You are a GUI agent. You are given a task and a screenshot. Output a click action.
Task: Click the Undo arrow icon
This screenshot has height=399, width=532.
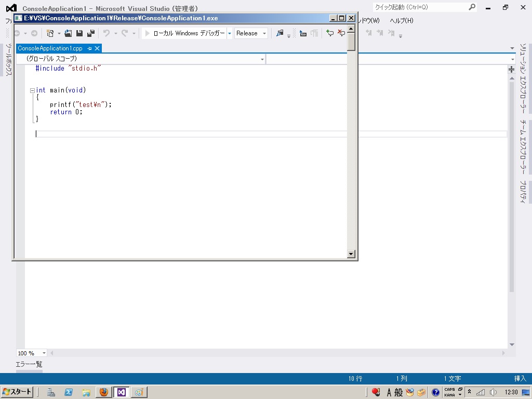click(107, 33)
